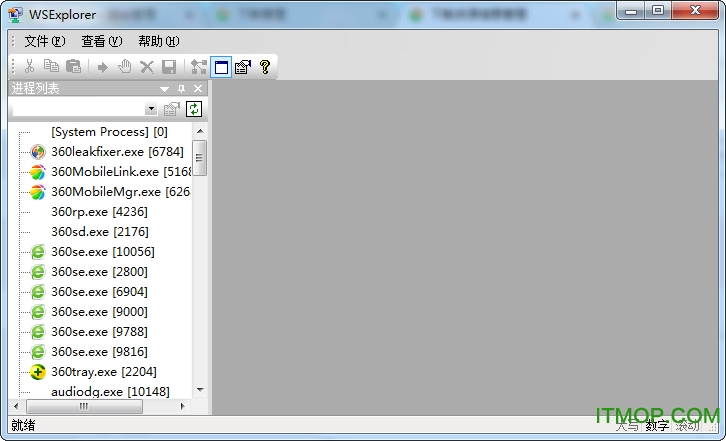The width and height of the screenshot is (726, 441).
Task: Open the 文件(F) menu
Action: coord(44,41)
